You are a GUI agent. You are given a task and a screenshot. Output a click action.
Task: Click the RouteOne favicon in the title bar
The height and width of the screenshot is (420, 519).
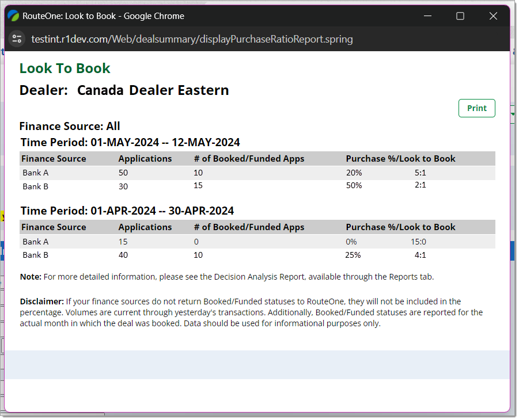(13, 16)
